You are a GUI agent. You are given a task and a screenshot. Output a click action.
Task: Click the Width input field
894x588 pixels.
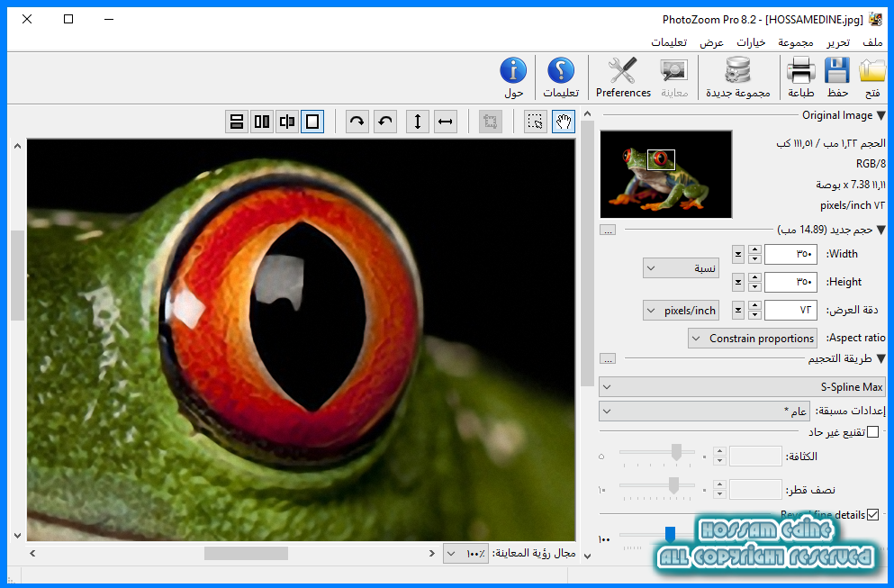tap(790, 254)
